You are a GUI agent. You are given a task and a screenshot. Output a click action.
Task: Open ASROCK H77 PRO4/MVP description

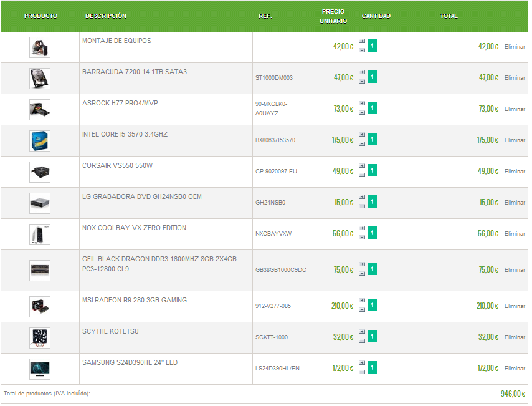pos(120,104)
